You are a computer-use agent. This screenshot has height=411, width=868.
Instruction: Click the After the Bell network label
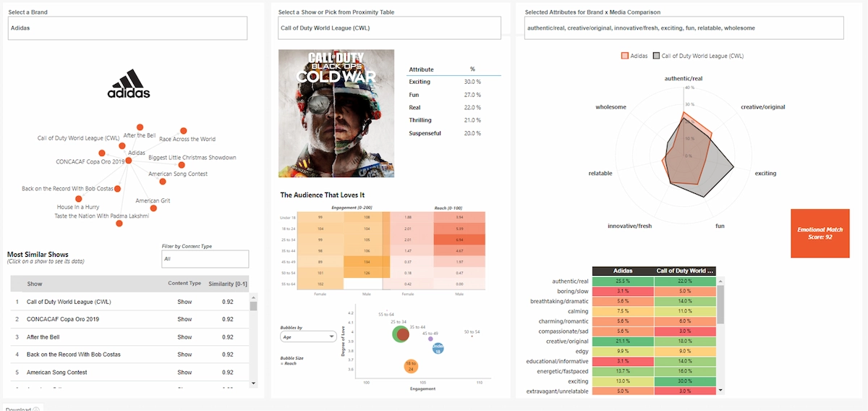point(140,135)
